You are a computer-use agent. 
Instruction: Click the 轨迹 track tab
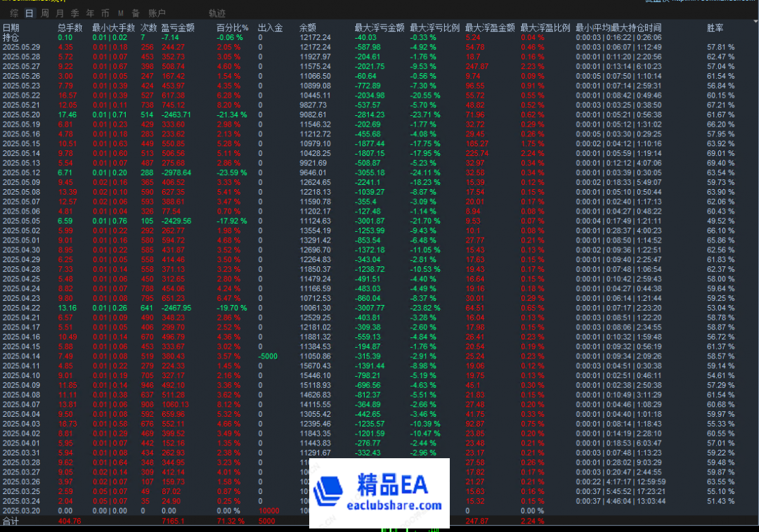pos(217,13)
